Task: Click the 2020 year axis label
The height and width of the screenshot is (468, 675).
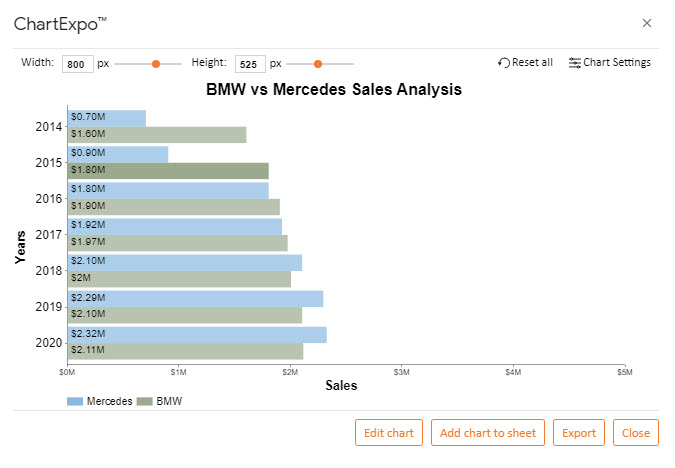Action: [49, 343]
